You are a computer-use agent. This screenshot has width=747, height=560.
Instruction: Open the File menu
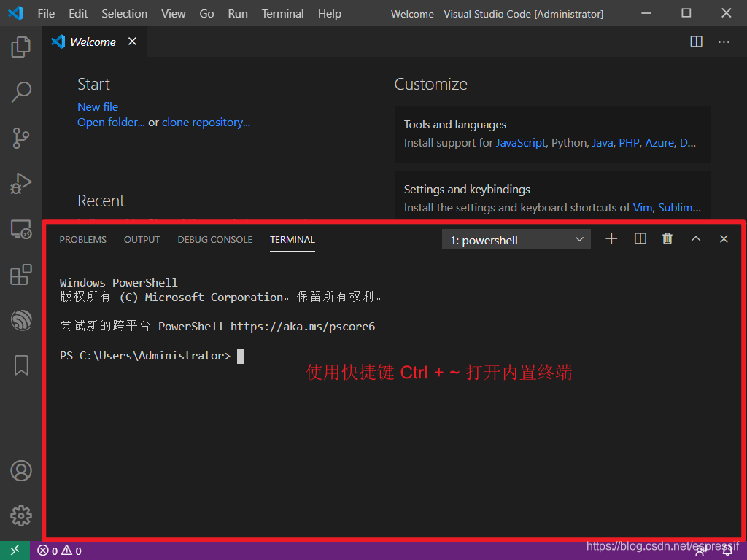46,14
